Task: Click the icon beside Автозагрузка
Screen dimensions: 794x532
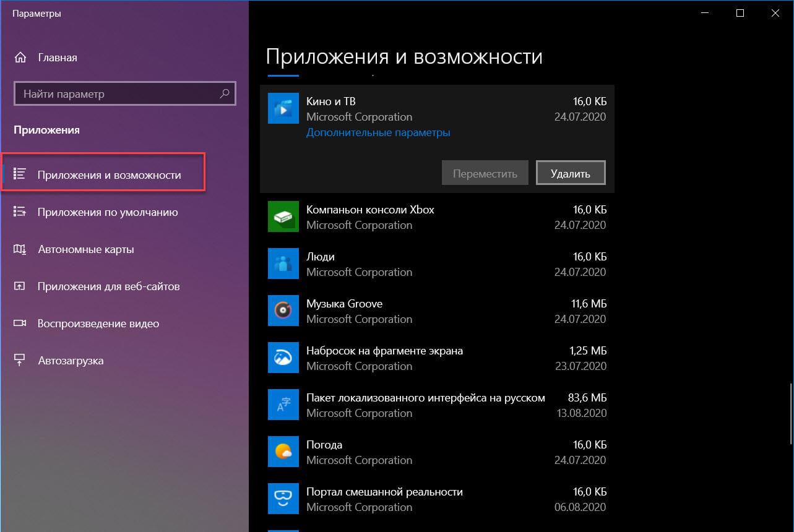Action: (19, 360)
